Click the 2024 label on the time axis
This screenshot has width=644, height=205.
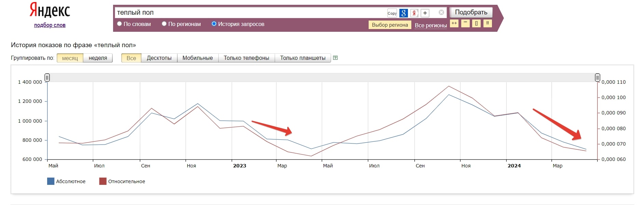[x=514, y=166]
